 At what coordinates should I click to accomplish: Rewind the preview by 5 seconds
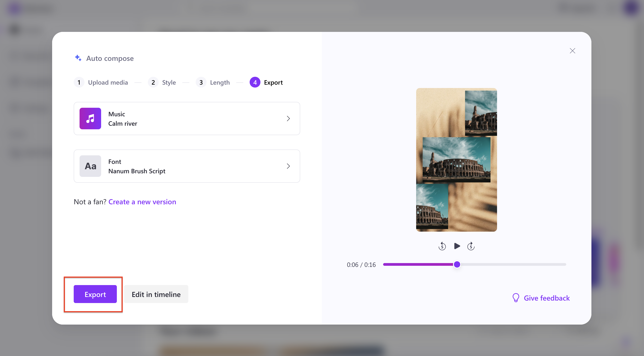coord(442,246)
